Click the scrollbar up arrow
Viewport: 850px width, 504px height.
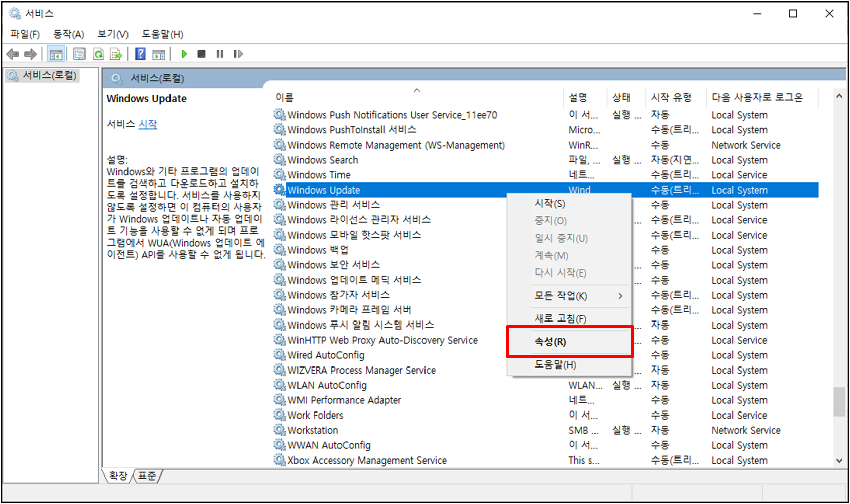[x=839, y=96]
